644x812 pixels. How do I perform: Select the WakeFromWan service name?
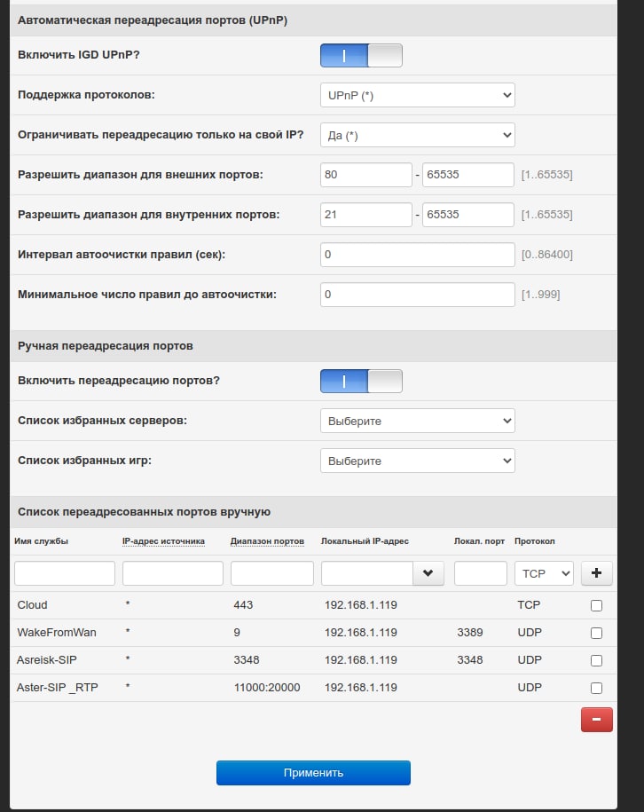tap(57, 633)
